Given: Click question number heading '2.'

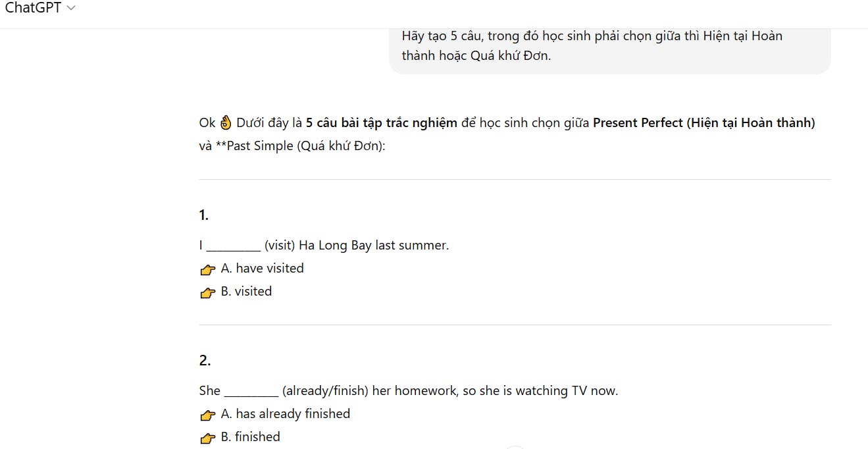Looking at the screenshot, I should pyautogui.click(x=205, y=361).
